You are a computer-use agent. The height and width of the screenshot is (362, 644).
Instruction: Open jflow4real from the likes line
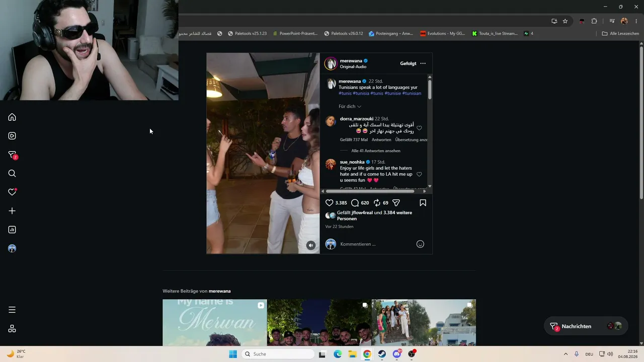362,213
